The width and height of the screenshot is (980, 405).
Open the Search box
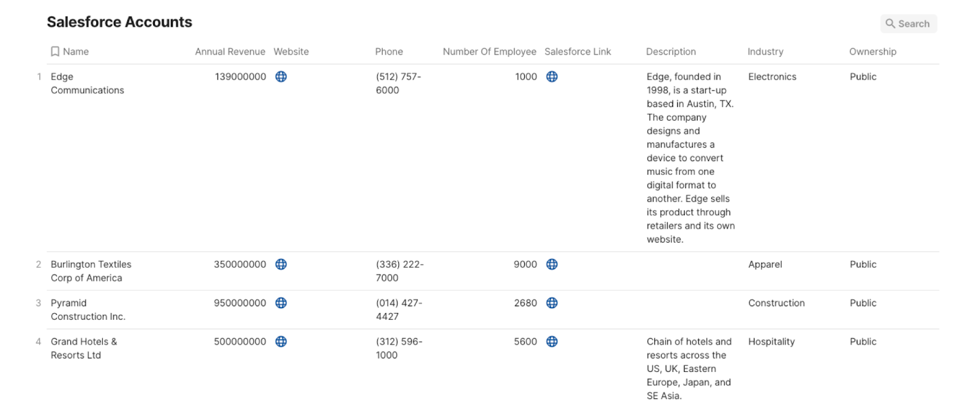pyautogui.click(x=908, y=24)
